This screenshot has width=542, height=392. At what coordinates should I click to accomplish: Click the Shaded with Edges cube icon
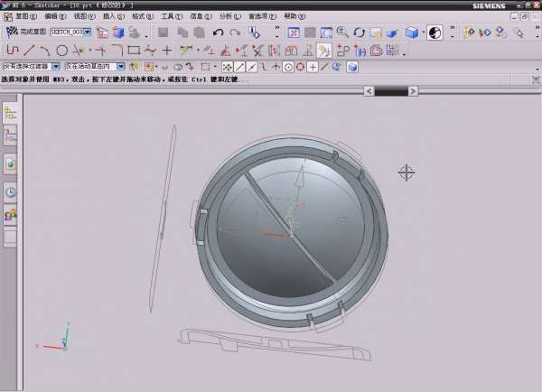411,33
